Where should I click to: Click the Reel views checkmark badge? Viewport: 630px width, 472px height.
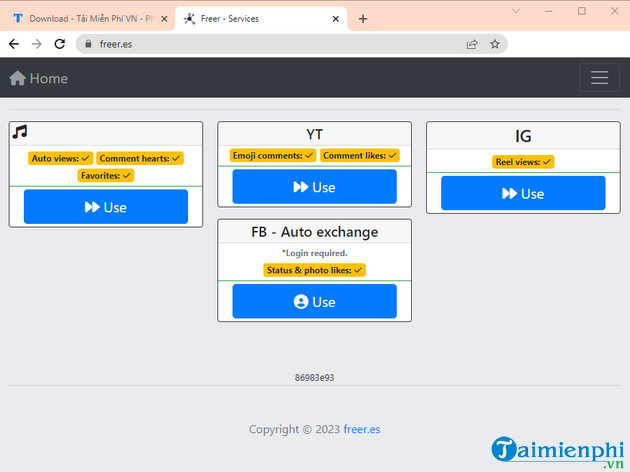click(523, 162)
